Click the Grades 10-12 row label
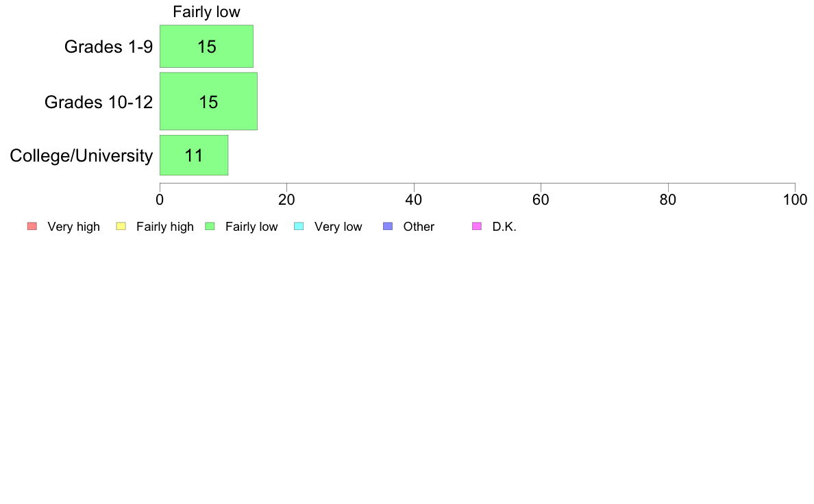The width and height of the screenshot is (814, 504). [x=99, y=102]
